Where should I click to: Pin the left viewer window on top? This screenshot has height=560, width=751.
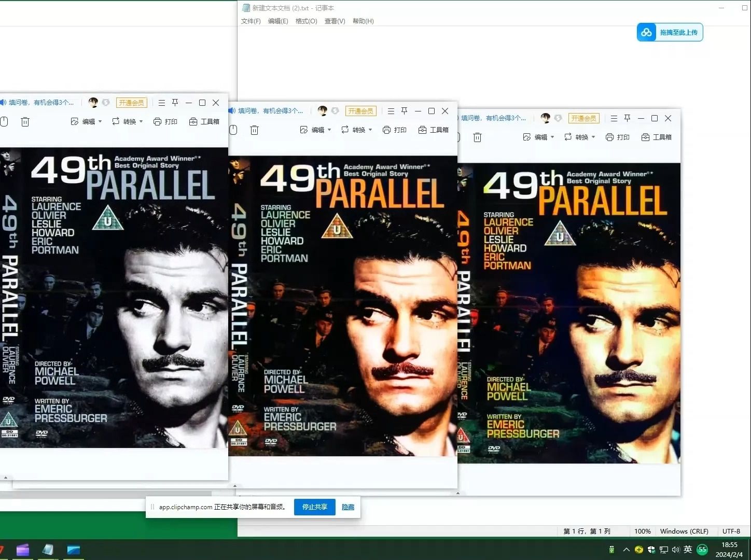point(175,103)
